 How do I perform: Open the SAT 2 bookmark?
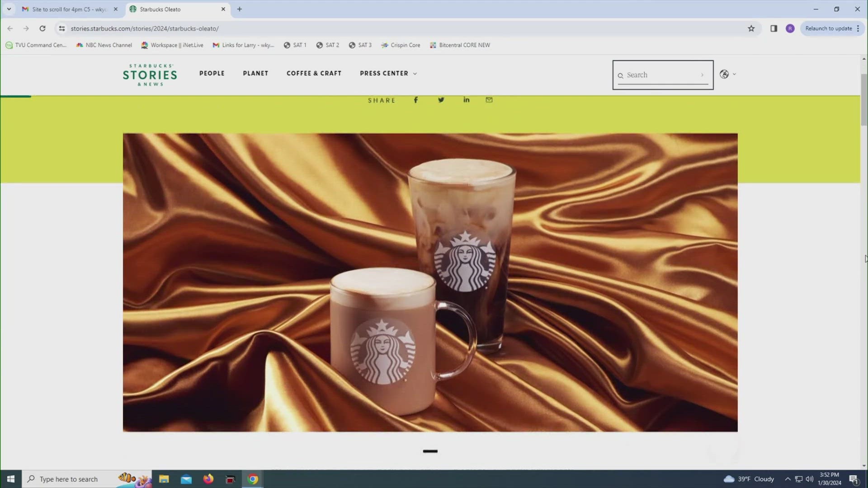pos(328,45)
